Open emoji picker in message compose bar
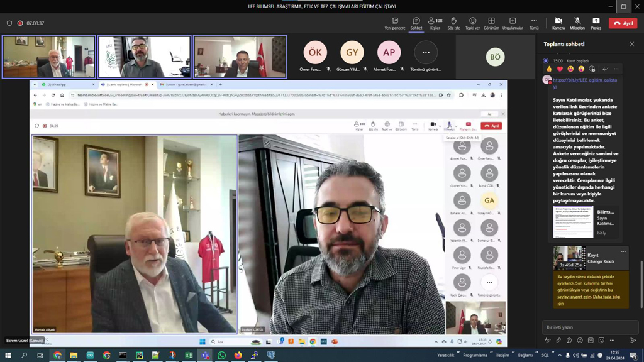Screen dimensions: 644x362 pyautogui.click(x=580, y=341)
